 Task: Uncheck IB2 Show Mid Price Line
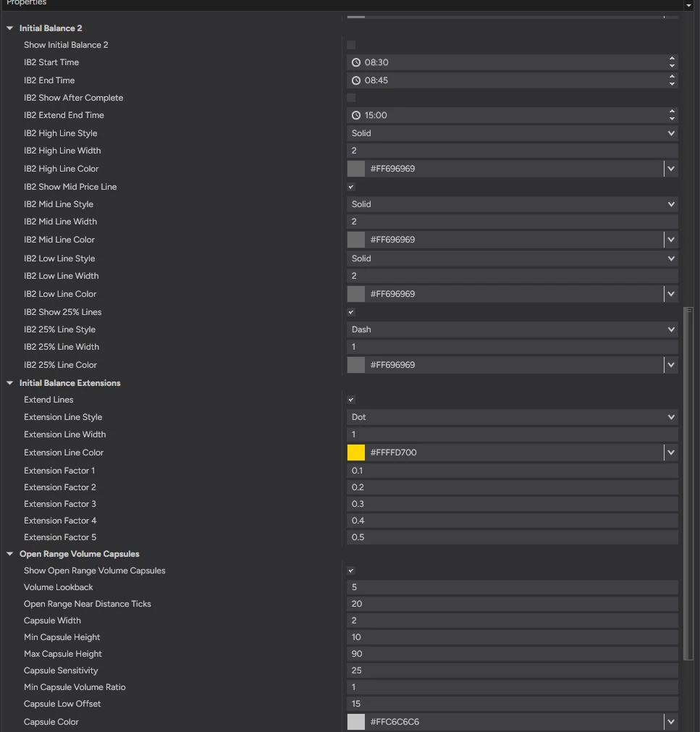pos(351,187)
